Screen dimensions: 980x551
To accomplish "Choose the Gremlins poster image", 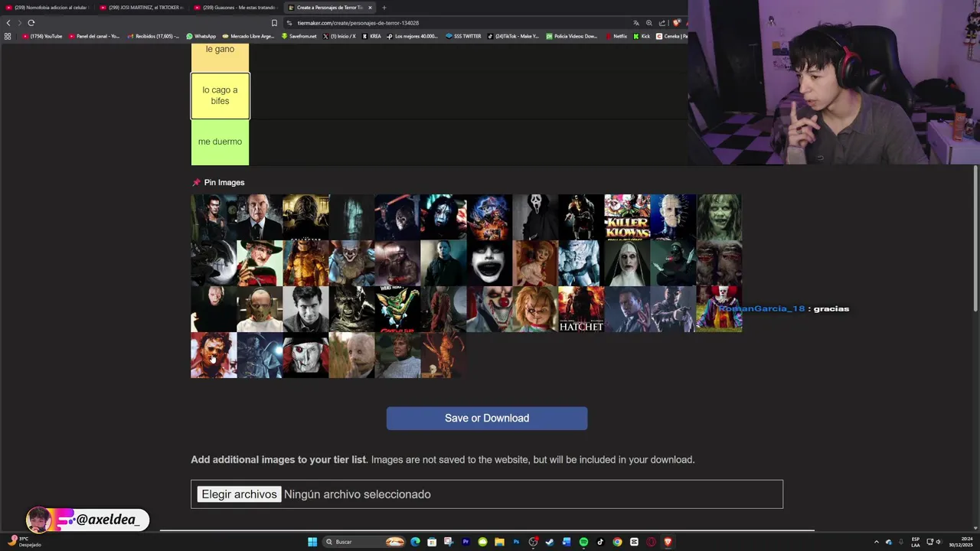I will click(x=397, y=309).
